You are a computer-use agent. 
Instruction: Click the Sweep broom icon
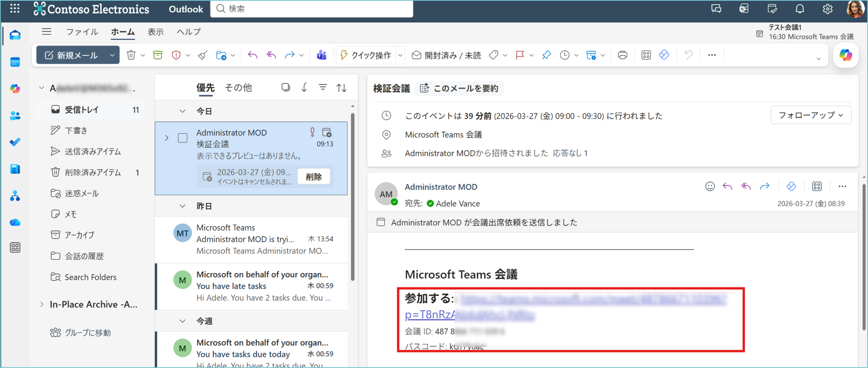click(203, 55)
